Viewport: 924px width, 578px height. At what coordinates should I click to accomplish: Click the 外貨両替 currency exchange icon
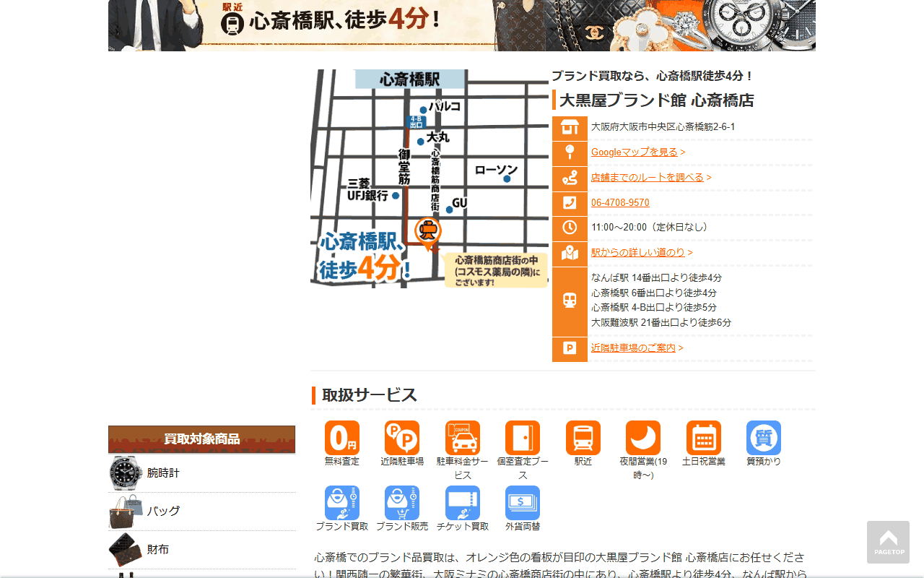(x=523, y=503)
